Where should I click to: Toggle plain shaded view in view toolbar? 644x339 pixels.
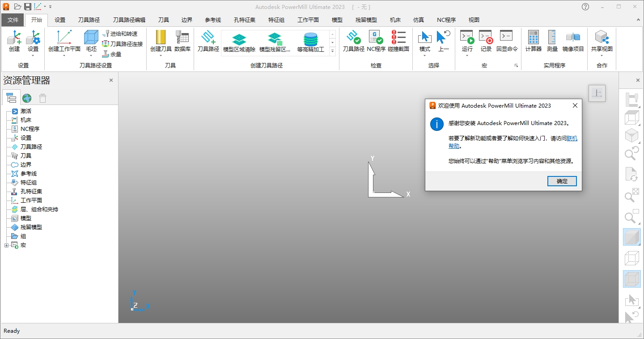(632, 237)
